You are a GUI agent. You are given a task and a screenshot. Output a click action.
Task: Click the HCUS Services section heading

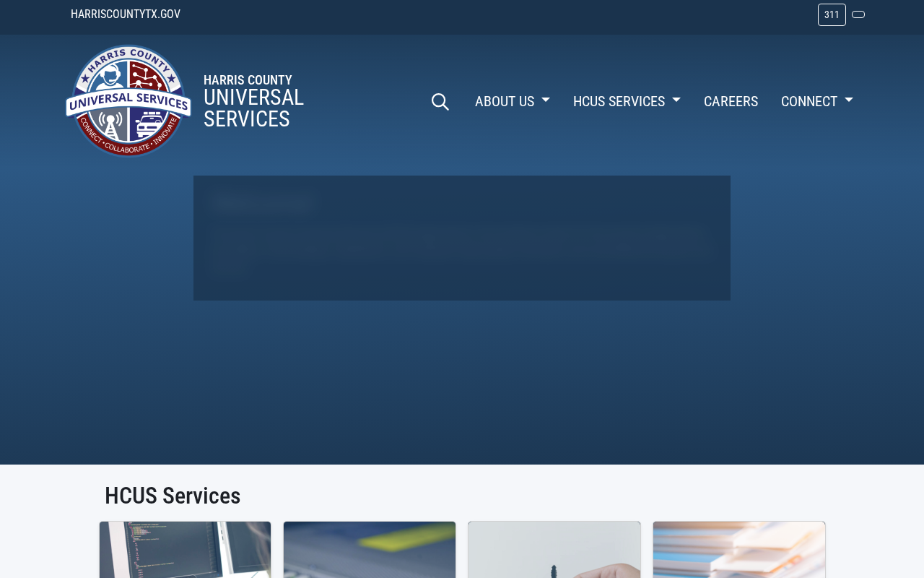point(173,496)
